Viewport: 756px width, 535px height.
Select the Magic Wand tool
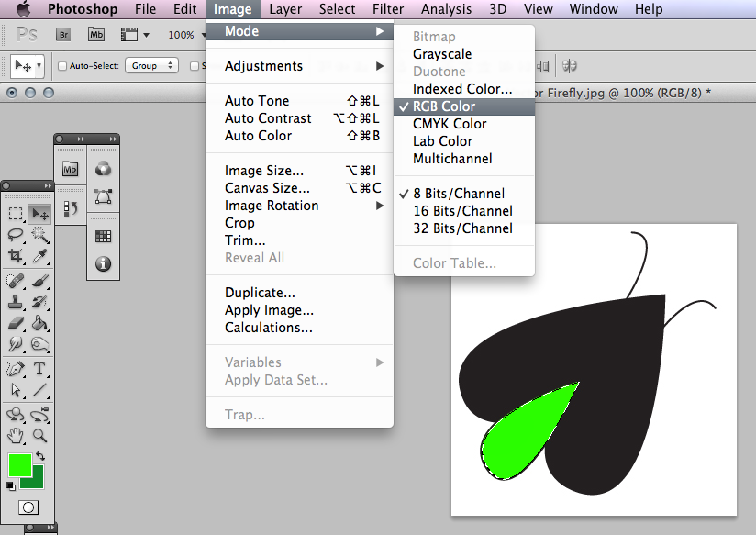coord(39,235)
